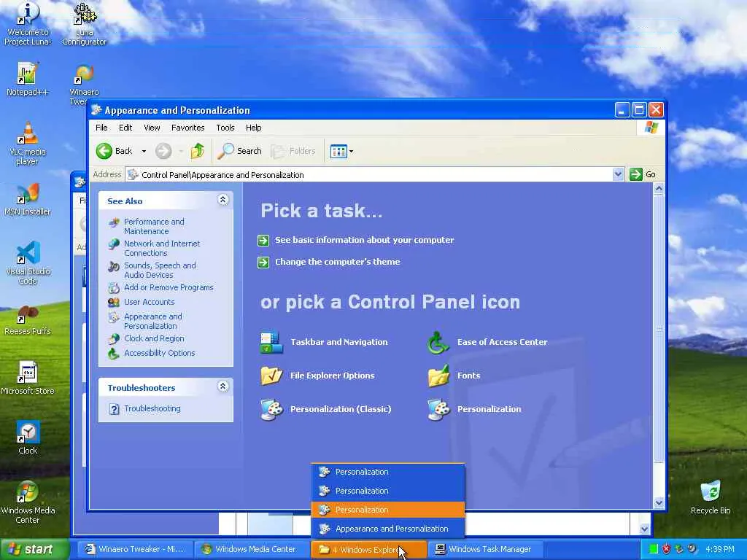
Task: Open the Views toolbar button
Action: point(338,152)
